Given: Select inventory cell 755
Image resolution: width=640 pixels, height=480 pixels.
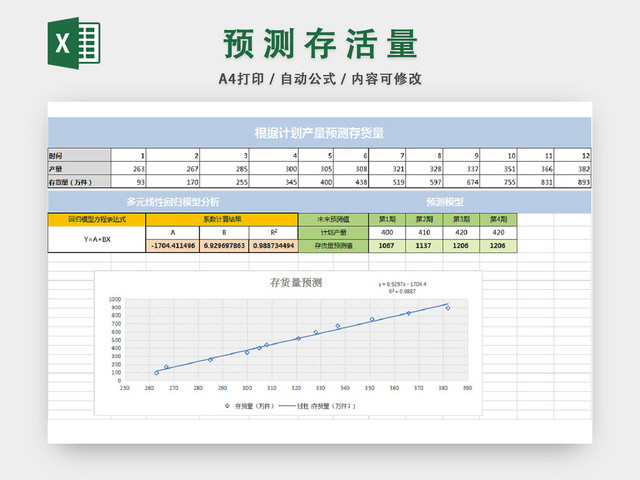Looking at the screenshot, I should pyautogui.click(x=498, y=182).
